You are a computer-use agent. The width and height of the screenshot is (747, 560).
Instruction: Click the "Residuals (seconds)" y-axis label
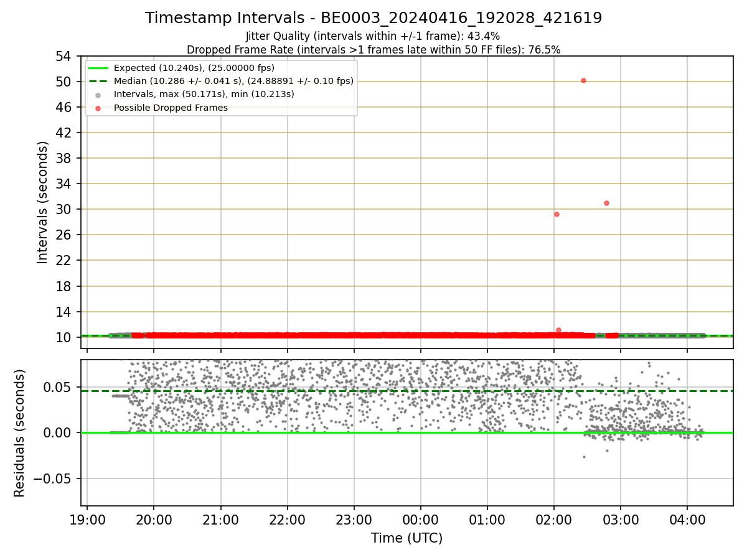[20, 433]
